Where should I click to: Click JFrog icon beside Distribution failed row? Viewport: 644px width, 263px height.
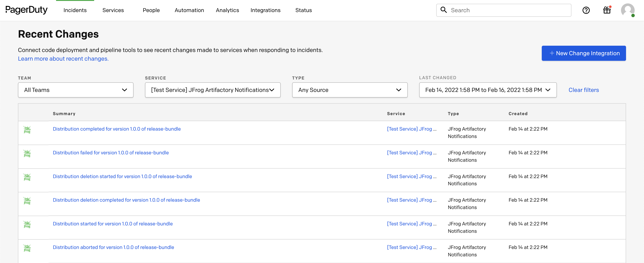pyautogui.click(x=27, y=153)
